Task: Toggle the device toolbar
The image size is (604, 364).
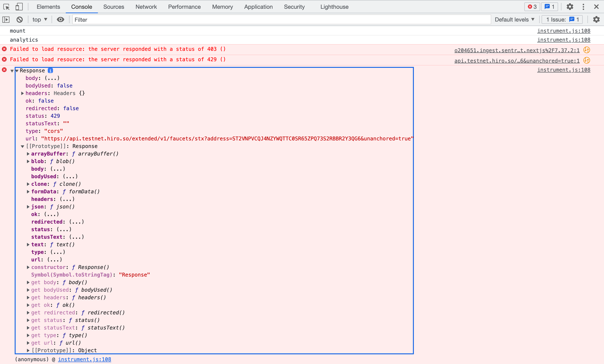Action: click(19, 7)
